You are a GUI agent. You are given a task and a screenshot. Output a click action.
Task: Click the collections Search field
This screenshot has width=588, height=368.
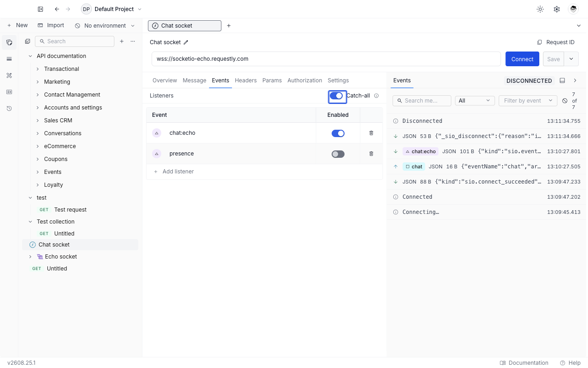(x=74, y=41)
